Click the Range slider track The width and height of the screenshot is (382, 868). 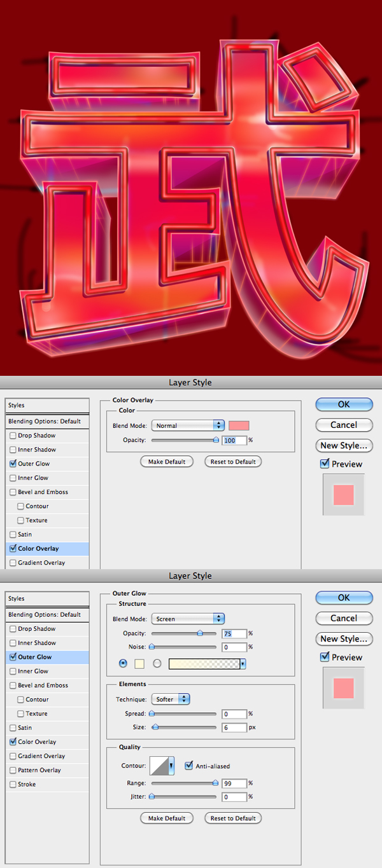pyautogui.click(x=184, y=783)
